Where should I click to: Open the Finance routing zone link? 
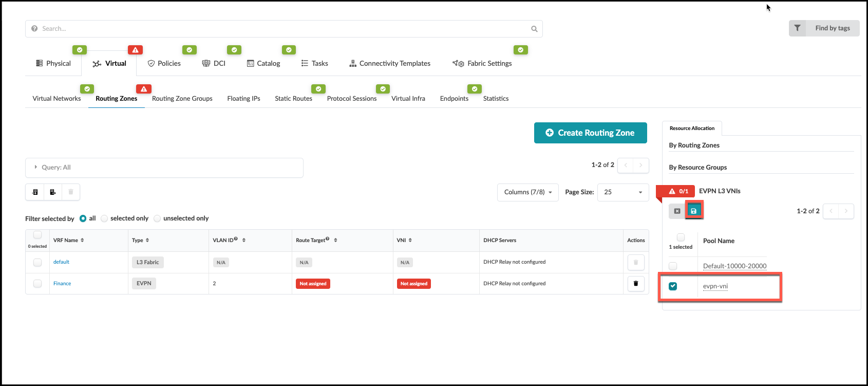(62, 284)
